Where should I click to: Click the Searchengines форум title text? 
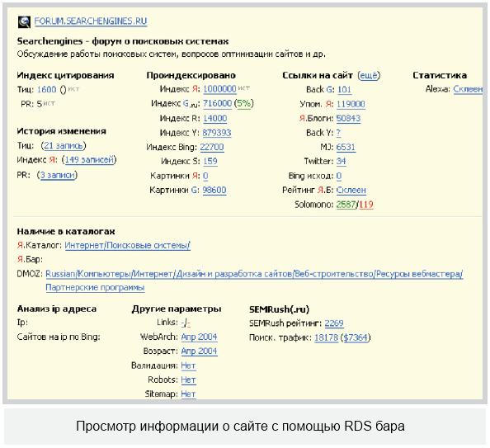123,41
